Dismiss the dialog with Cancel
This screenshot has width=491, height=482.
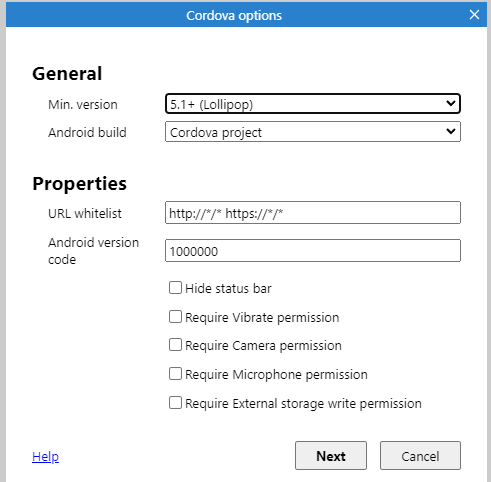click(420, 456)
